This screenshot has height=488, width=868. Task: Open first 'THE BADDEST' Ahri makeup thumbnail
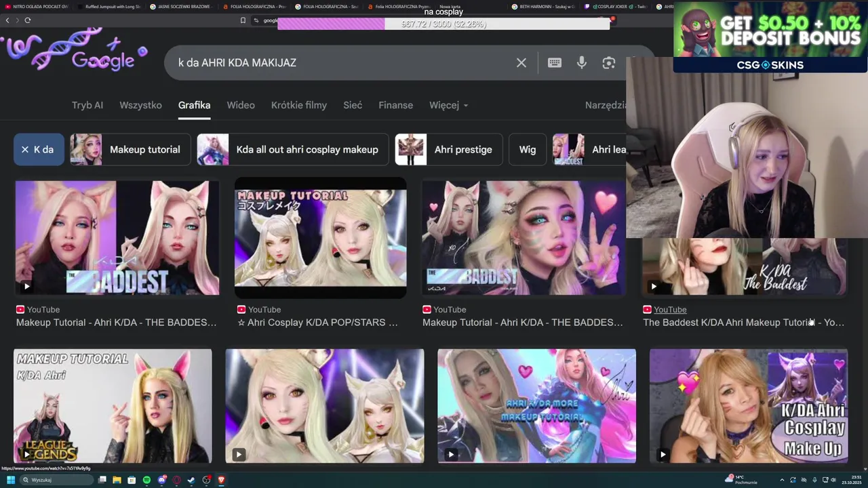(x=117, y=238)
